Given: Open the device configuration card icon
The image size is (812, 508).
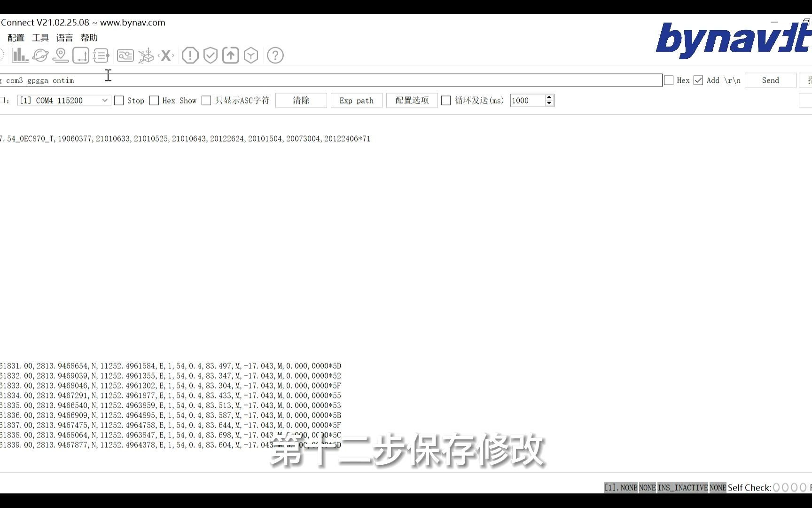Looking at the screenshot, I should [x=125, y=56].
